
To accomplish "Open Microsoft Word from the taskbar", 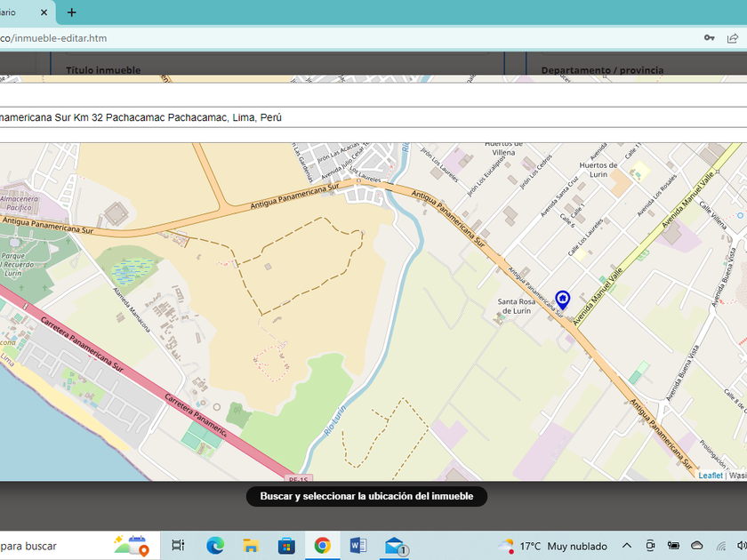I will 357,545.
